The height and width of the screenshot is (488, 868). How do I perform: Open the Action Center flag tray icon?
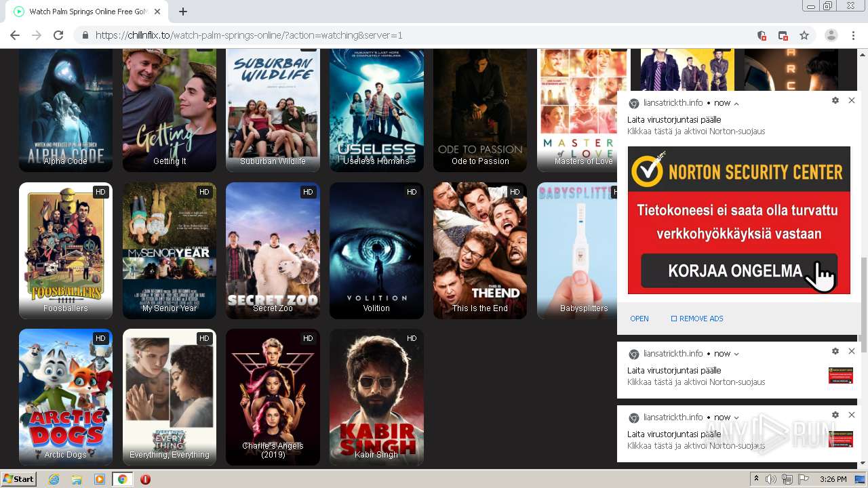click(x=803, y=479)
